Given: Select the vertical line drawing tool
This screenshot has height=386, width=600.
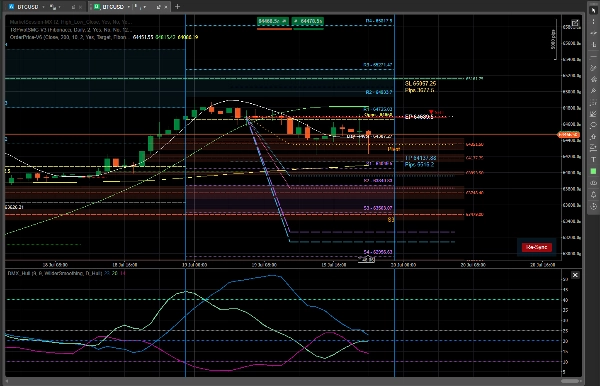Looking at the screenshot, I should [x=593, y=21].
